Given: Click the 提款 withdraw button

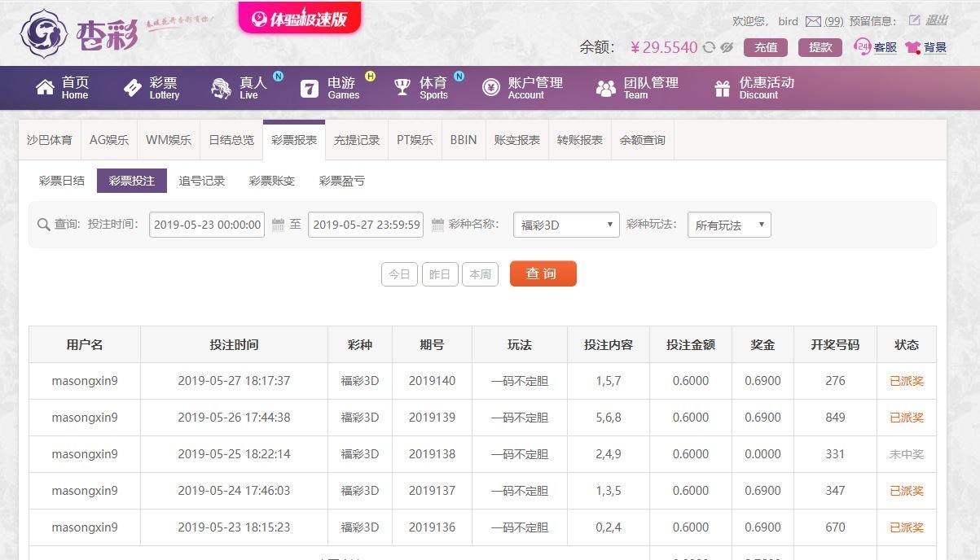Looking at the screenshot, I should (820, 47).
